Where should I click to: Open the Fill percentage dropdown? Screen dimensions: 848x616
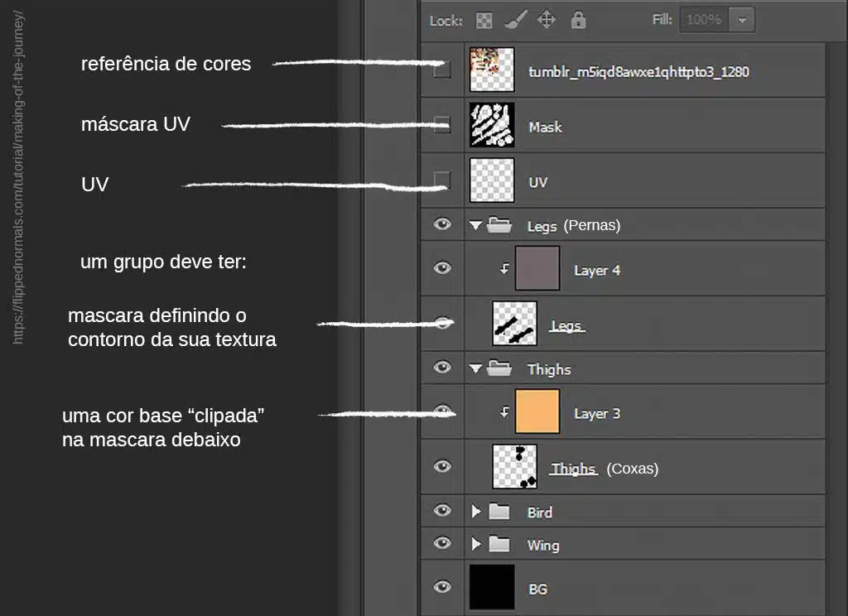click(x=742, y=20)
